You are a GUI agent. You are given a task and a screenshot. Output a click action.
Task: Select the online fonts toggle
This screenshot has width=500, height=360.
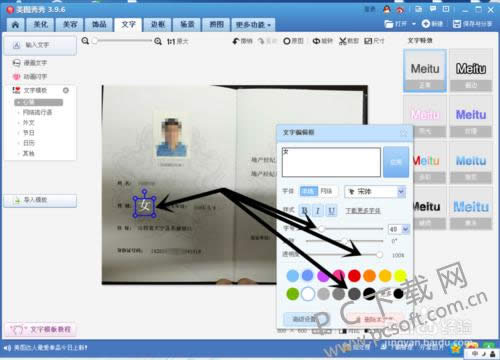tap(327, 191)
